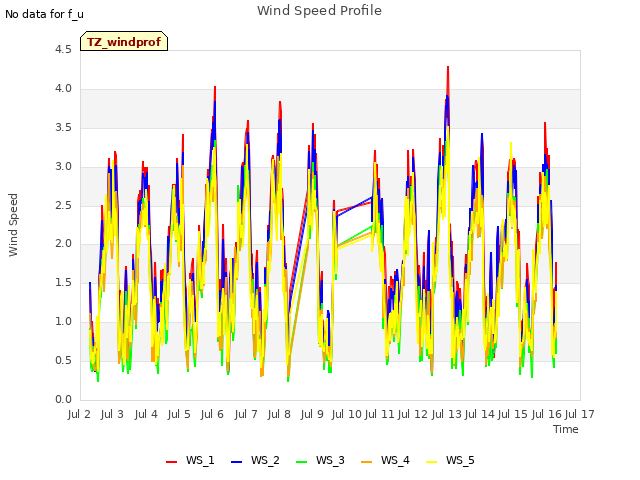Click the Wind Speed y-axis label
The image size is (640, 480).
coord(13,225)
